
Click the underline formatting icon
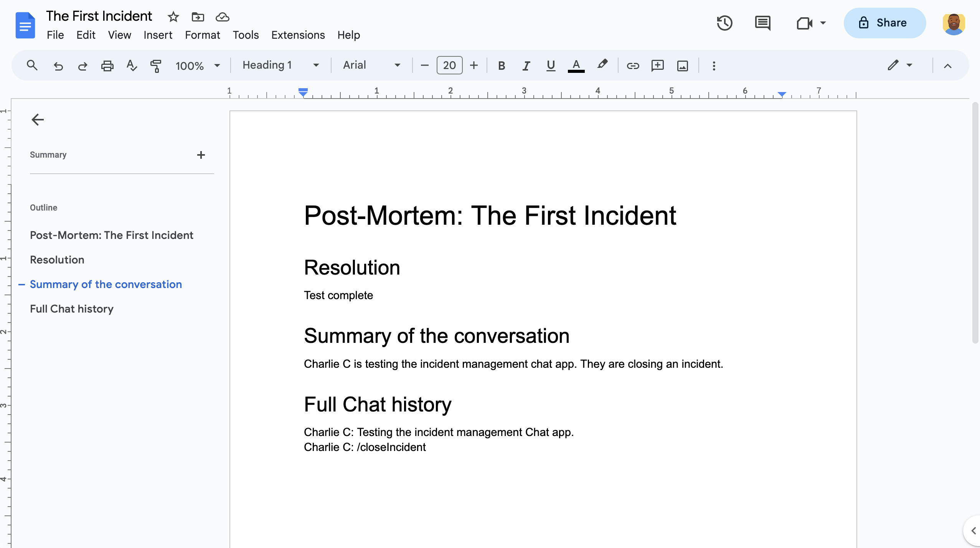[x=551, y=65]
